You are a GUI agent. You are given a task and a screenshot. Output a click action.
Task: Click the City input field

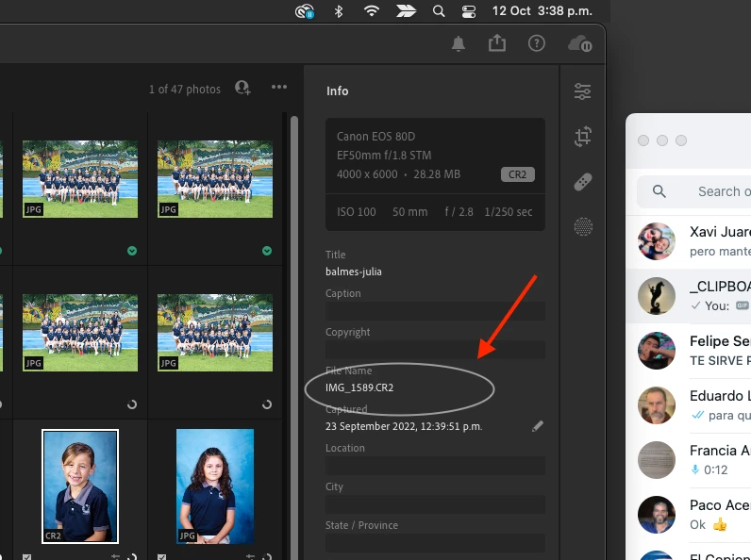[435, 504]
